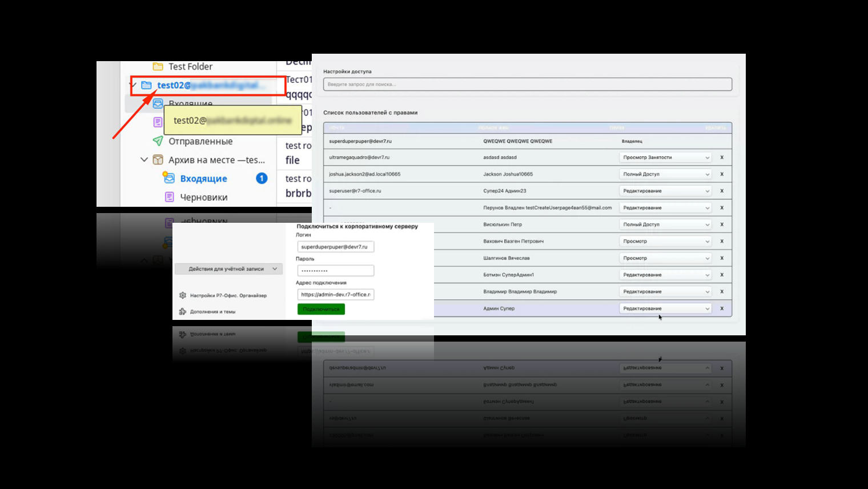Click the Черновики drafts icon
The height and width of the screenshot is (489, 868).
[169, 197]
